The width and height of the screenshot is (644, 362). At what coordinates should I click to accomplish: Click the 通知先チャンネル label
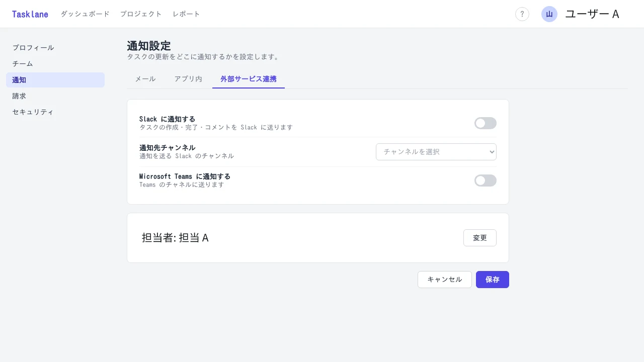click(168, 148)
